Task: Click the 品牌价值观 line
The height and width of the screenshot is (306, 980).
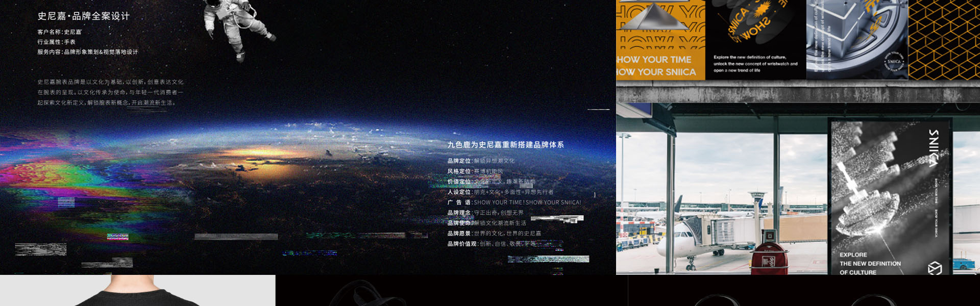Action: 492,244
